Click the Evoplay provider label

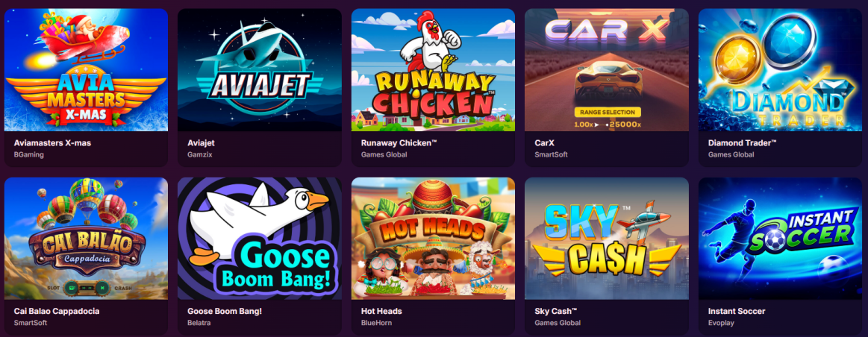tap(720, 323)
